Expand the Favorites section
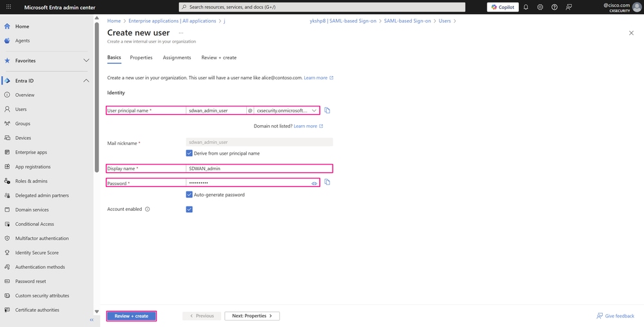 point(86,61)
